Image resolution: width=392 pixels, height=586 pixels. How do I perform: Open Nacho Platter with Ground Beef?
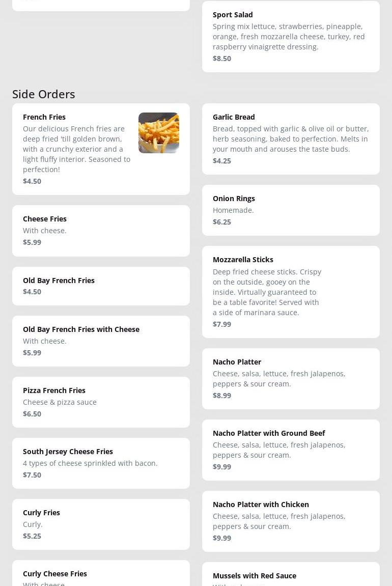click(x=290, y=450)
